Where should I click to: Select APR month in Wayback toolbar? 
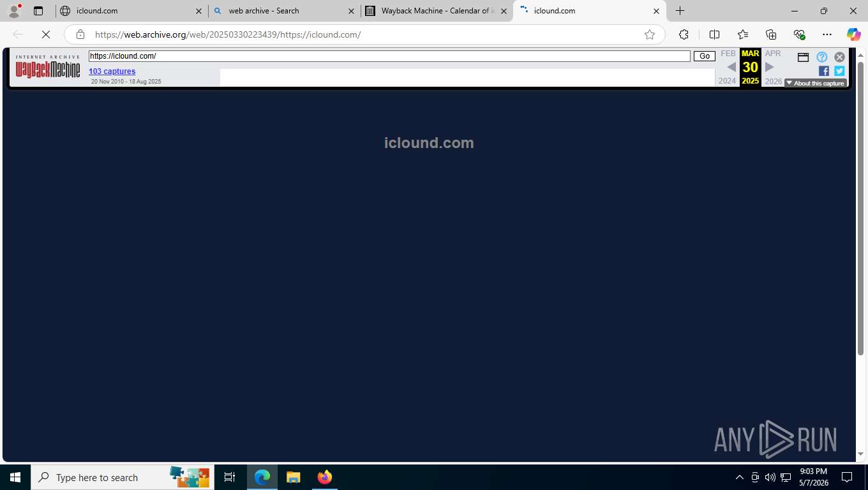pos(773,54)
